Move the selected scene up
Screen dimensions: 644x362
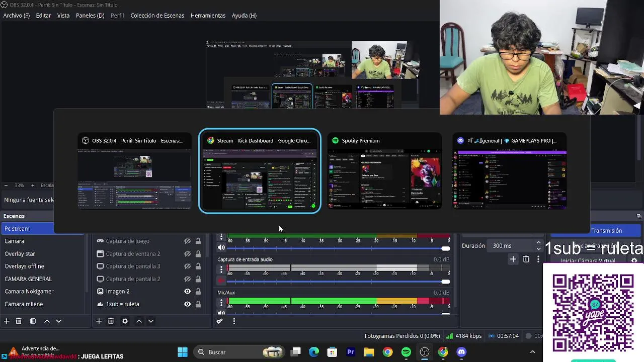coord(47,321)
